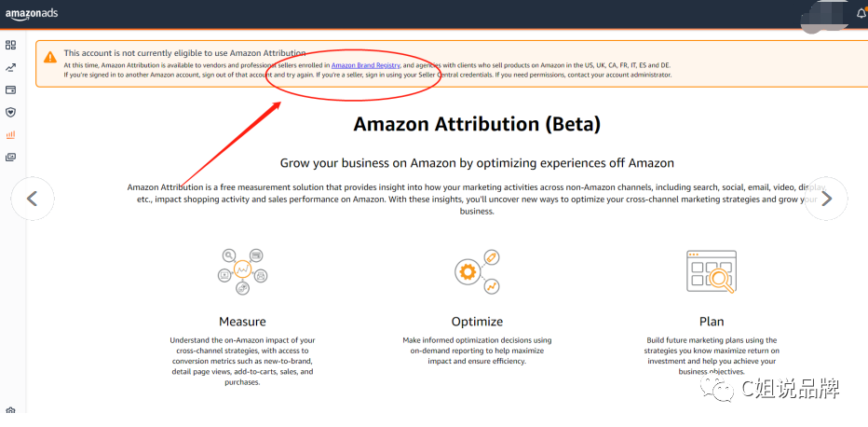Click the Optimize gear illustration
The width and height of the screenshot is (868, 427).
tap(477, 271)
